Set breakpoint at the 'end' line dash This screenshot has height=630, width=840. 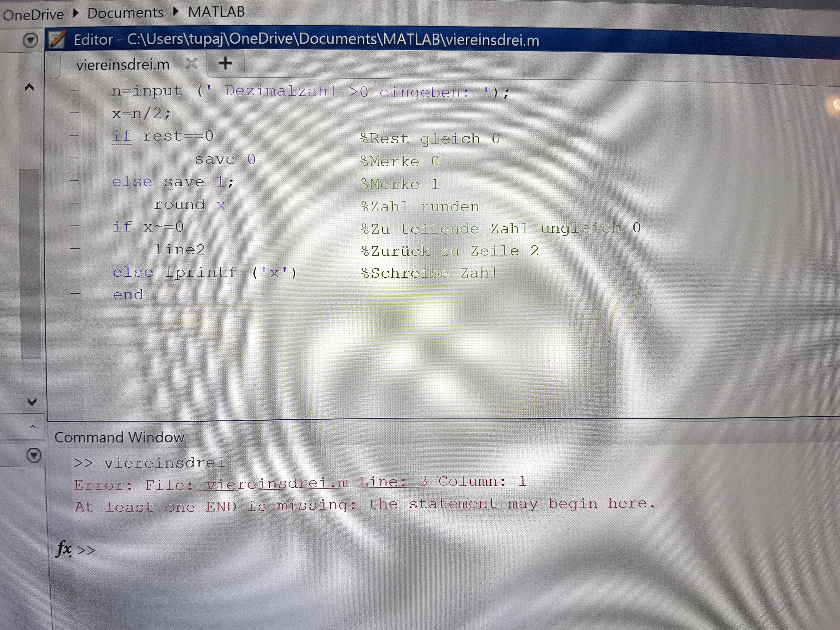coord(75,294)
